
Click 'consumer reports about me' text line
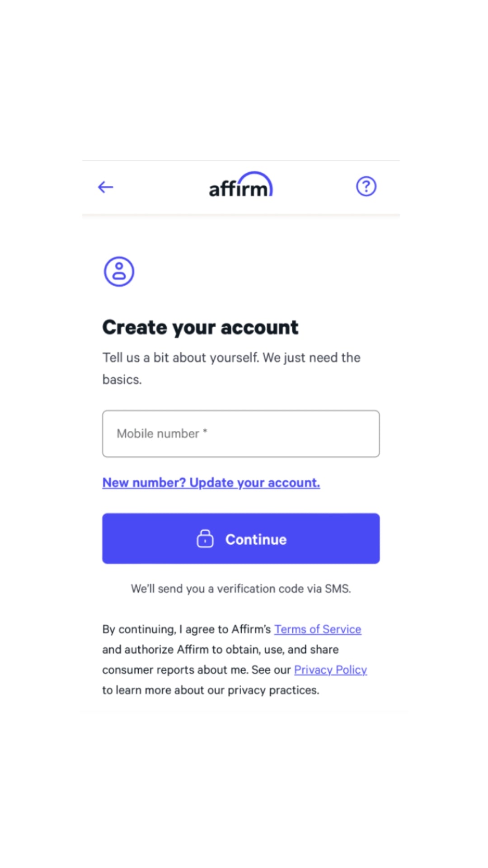point(174,670)
